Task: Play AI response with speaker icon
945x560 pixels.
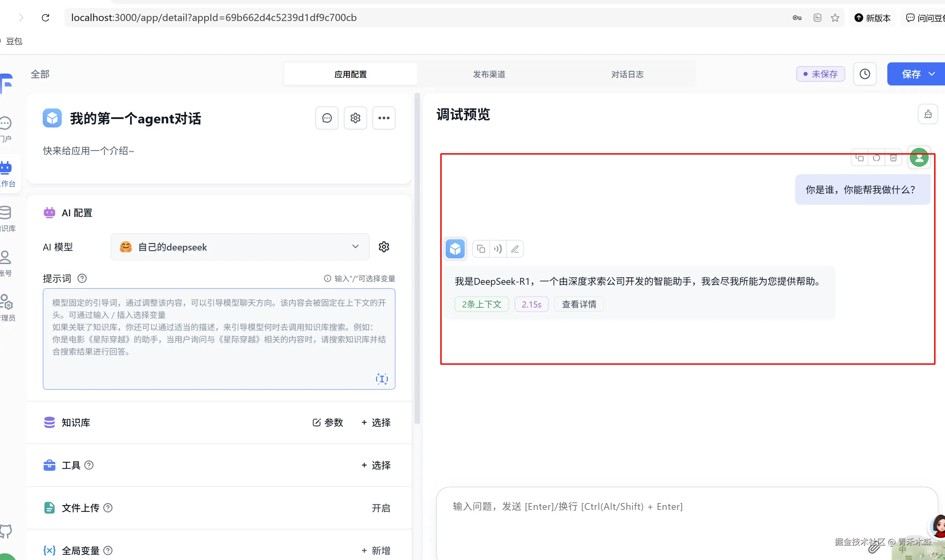Action: click(x=498, y=249)
